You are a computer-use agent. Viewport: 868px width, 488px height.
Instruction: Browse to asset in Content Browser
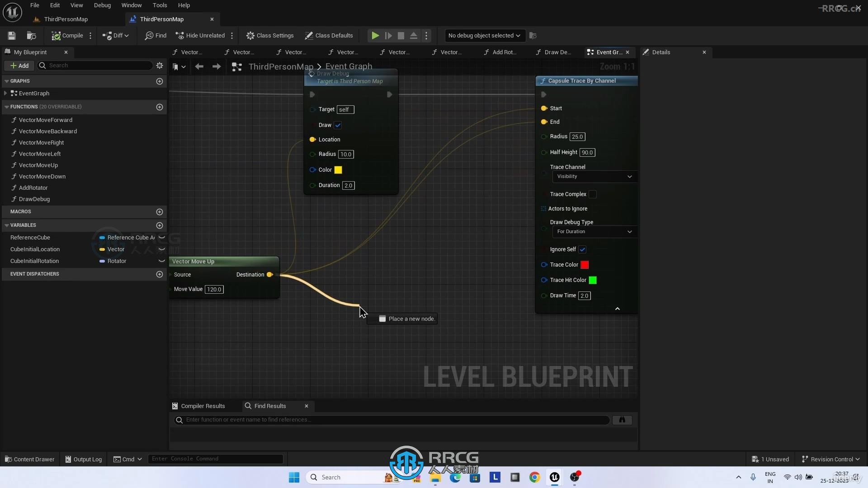31,36
